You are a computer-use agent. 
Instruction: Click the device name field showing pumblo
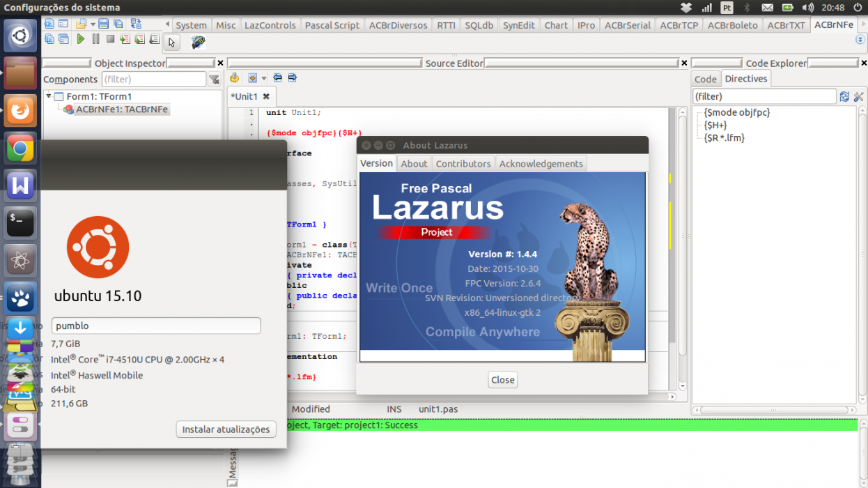pos(156,326)
